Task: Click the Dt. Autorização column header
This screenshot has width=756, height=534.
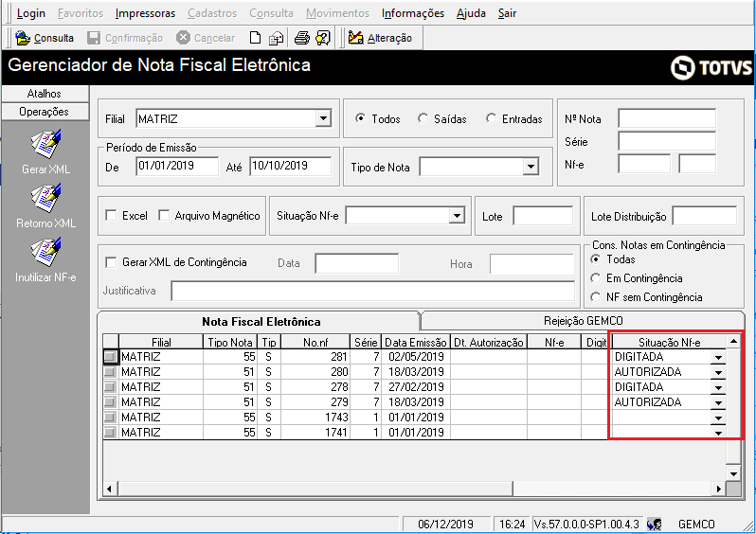Action: point(489,342)
